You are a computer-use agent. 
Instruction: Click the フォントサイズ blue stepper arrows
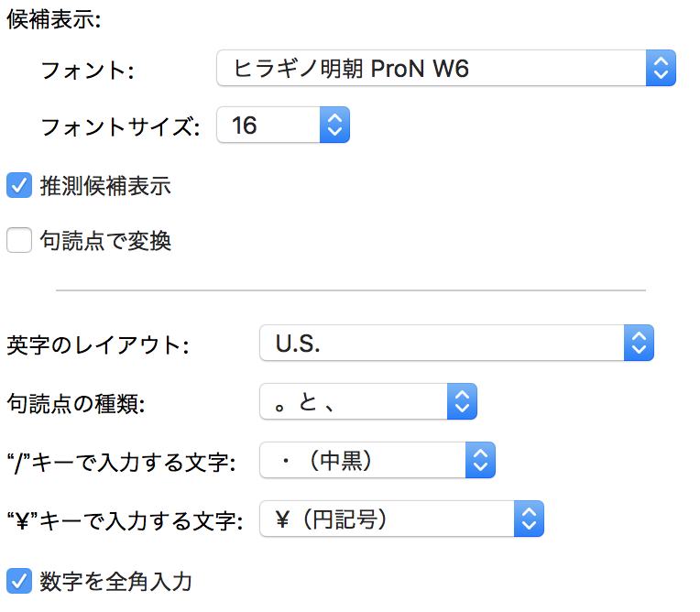click(334, 125)
